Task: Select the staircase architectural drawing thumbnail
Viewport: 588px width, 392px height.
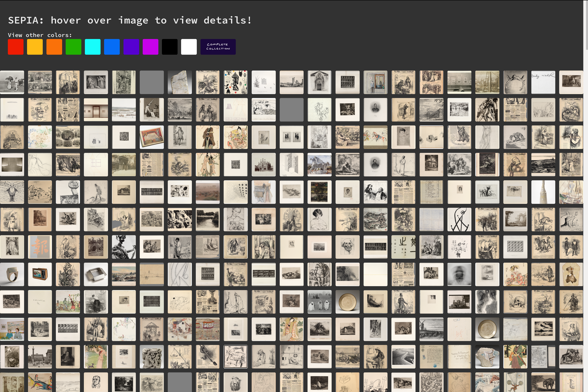Action: [x=263, y=192]
